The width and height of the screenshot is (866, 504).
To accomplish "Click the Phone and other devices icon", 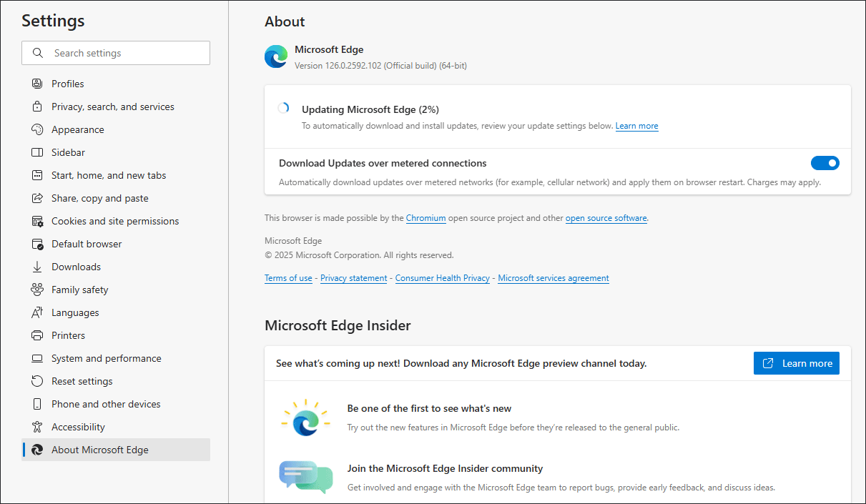I will pos(37,404).
